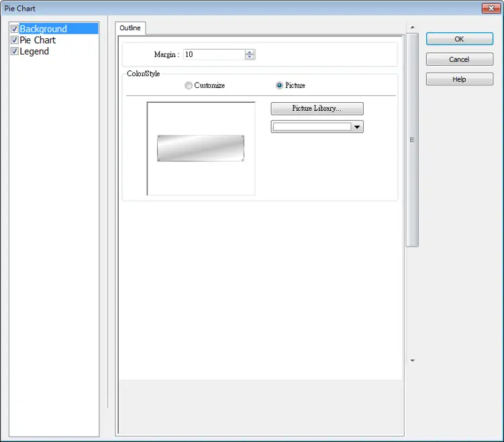504x442 pixels.
Task: Select the Pie Chart list item
Action: pos(38,40)
